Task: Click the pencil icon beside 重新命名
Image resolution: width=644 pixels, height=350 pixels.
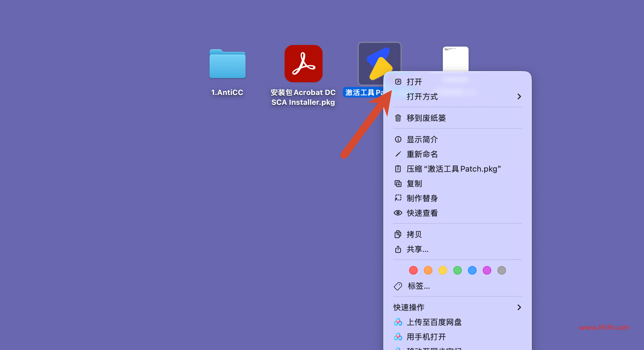Action: (398, 154)
